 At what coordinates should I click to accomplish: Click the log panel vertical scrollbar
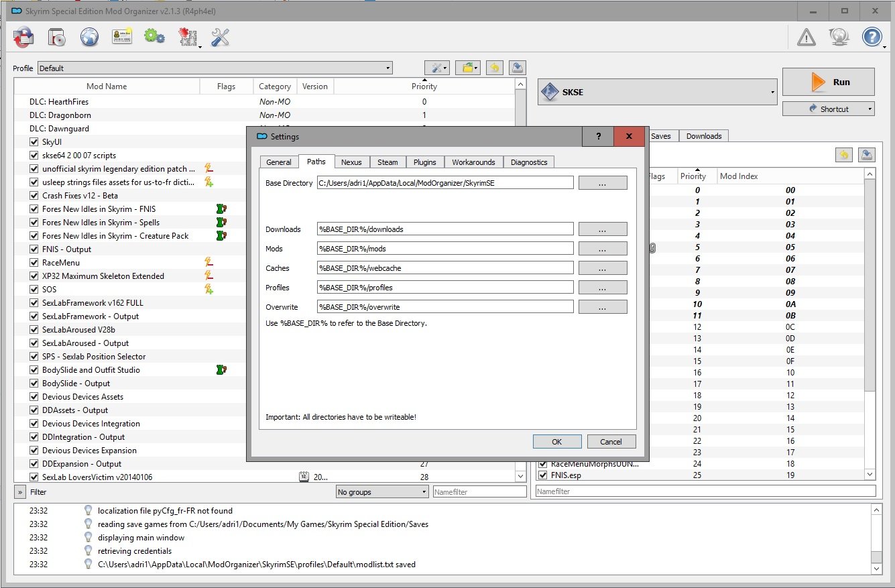(876, 539)
